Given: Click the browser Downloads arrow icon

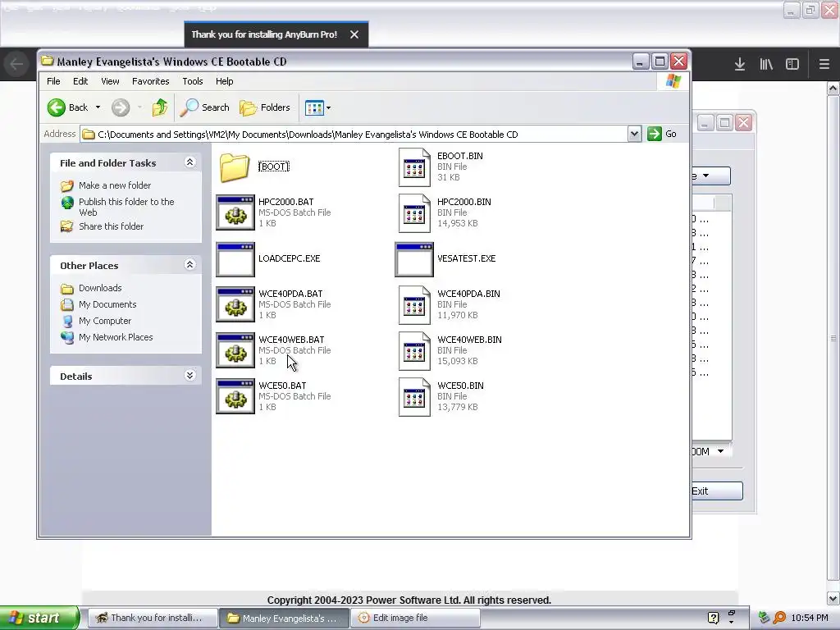Looking at the screenshot, I should pyautogui.click(x=740, y=64).
